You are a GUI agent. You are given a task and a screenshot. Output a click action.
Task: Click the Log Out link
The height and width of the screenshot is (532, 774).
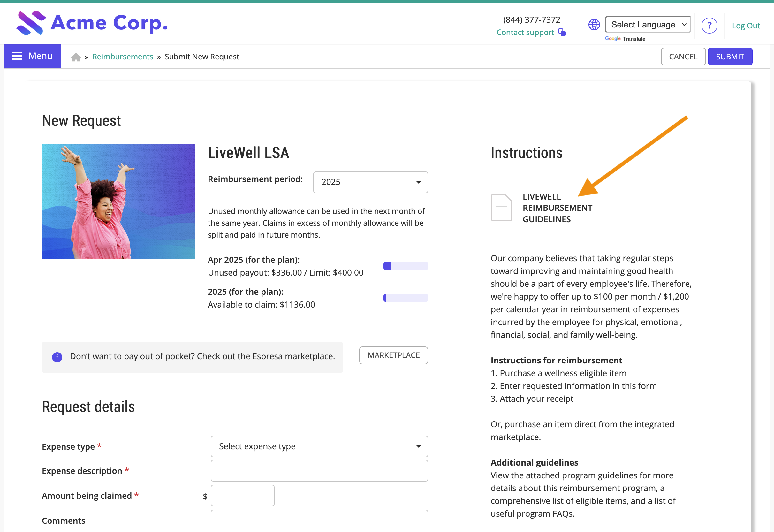point(746,26)
